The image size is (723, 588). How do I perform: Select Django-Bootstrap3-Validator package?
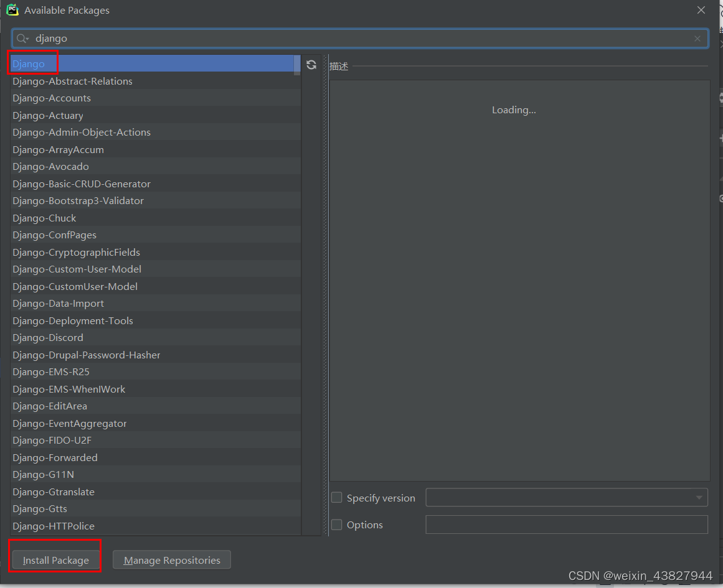pyautogui.click(x=156, y=201)
